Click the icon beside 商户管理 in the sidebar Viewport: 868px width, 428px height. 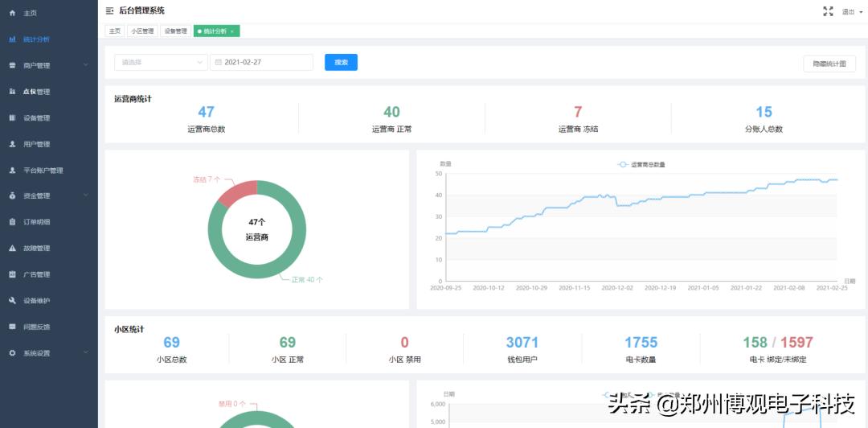click(12, 65)
